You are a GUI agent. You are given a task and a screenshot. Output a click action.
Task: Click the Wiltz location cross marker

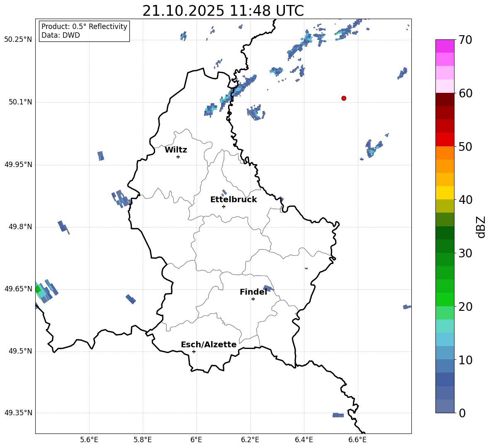pos(178,157)
